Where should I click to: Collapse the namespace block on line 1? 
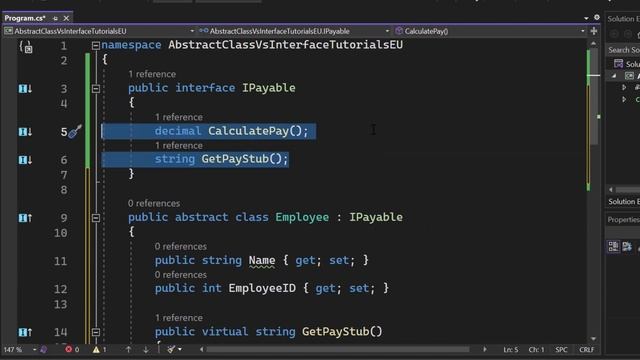pos(96,45)
